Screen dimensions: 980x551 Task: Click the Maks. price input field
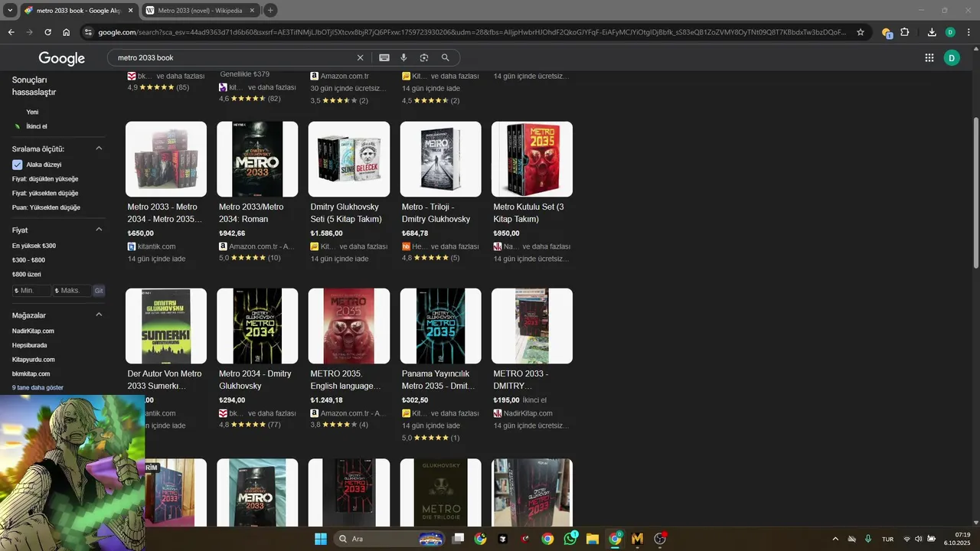tap(72, 291)
